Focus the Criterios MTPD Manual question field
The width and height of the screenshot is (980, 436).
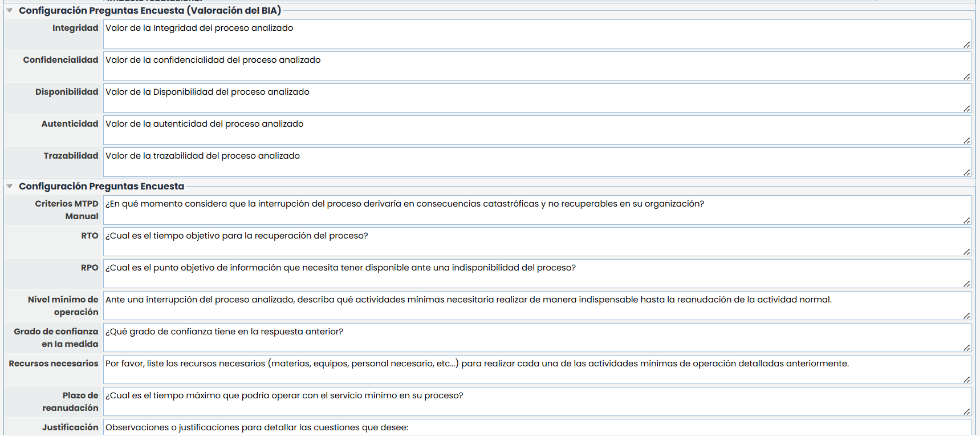[x=536, y=210]
